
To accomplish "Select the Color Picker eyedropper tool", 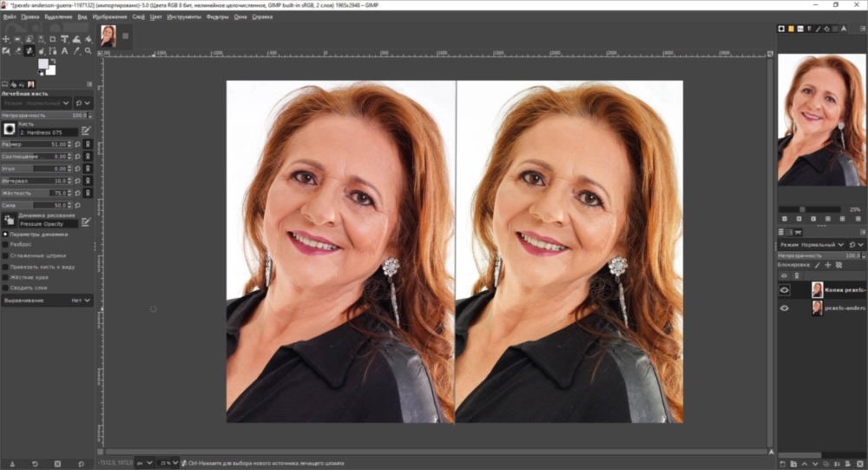I will 76,51.
